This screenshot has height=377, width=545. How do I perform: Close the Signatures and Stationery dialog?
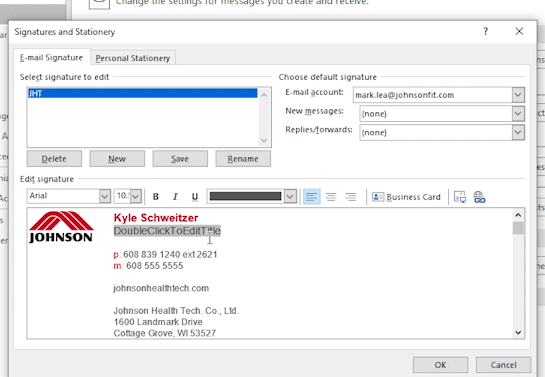click(519, 32)
